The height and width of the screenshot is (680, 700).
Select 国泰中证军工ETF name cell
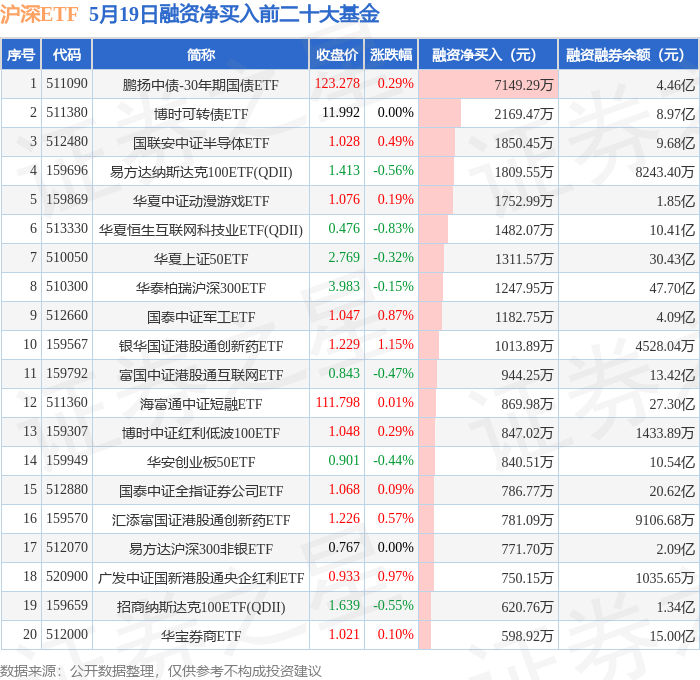(x=200, y=317)
